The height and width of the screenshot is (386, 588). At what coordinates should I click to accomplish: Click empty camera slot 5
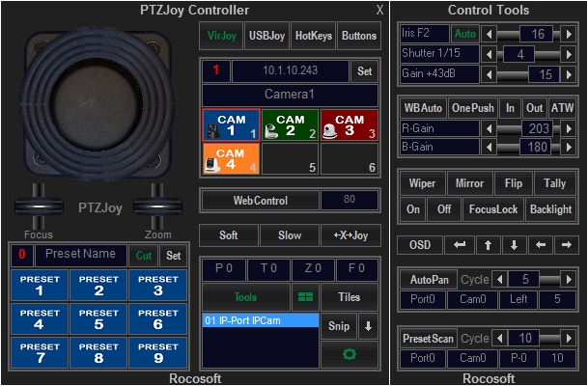coord(291,158)
